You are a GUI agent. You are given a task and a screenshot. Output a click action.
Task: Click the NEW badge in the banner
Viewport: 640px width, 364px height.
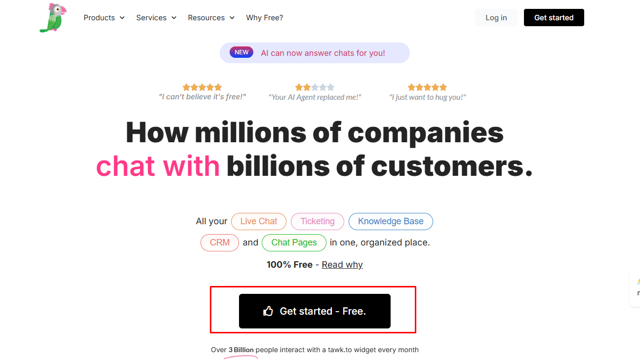point(241,52)
